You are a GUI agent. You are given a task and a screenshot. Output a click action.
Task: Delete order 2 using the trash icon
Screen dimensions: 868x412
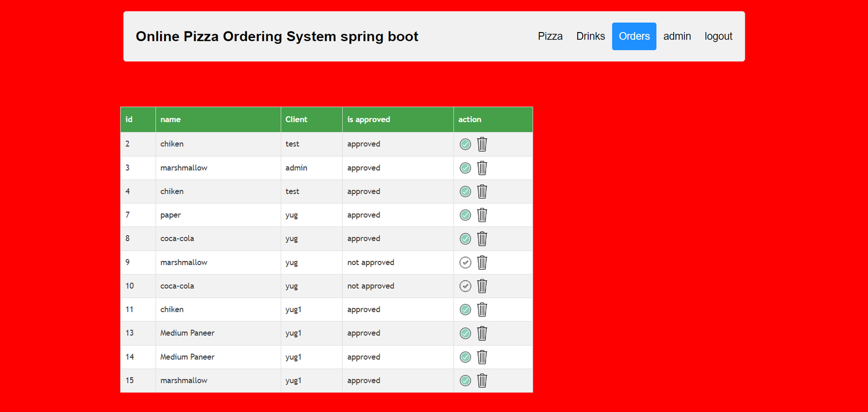tap(482, 144)
